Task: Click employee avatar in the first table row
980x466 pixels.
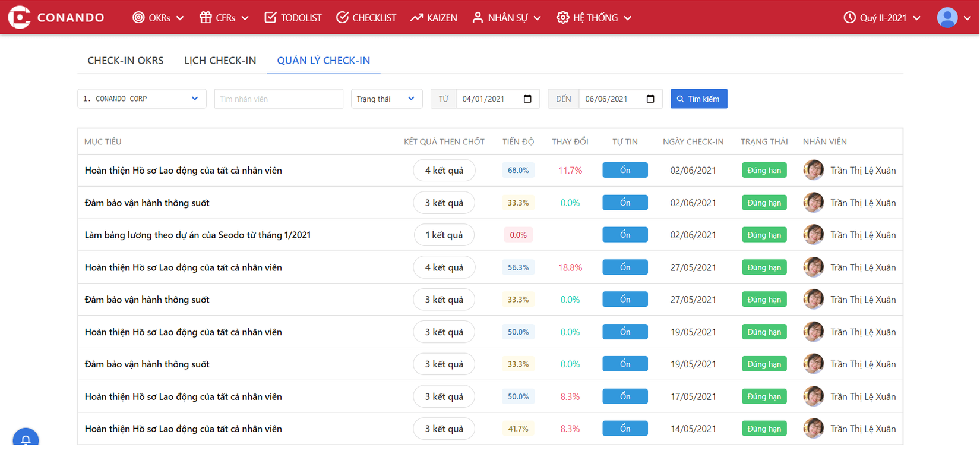Action: [813, 171]
